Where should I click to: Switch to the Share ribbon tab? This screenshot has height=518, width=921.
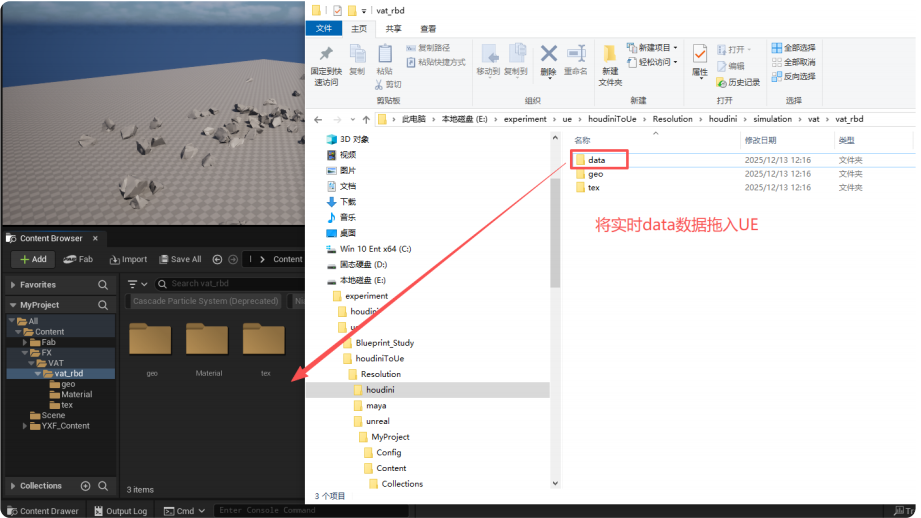pos(393,29)
